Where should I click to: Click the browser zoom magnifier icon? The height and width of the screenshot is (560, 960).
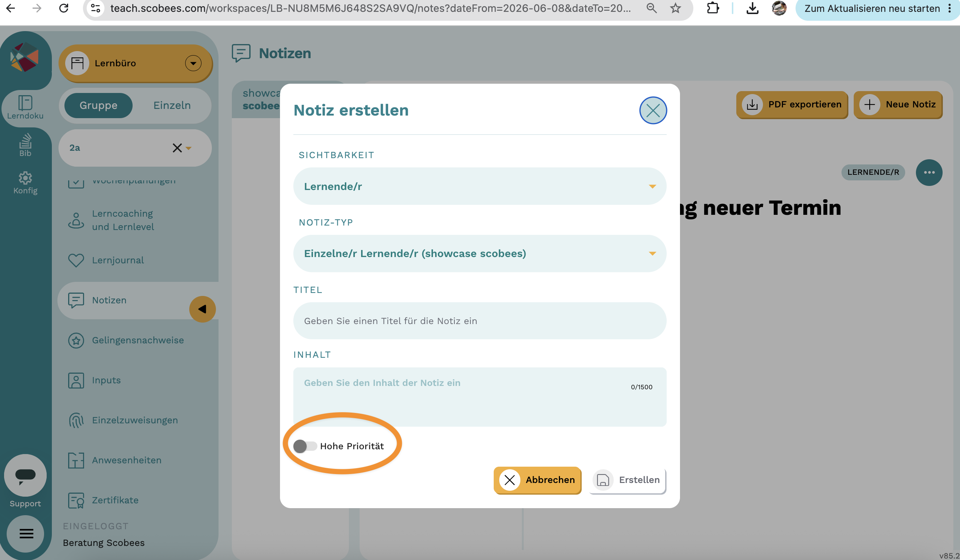pyautogui.click(x=651, y=8)
